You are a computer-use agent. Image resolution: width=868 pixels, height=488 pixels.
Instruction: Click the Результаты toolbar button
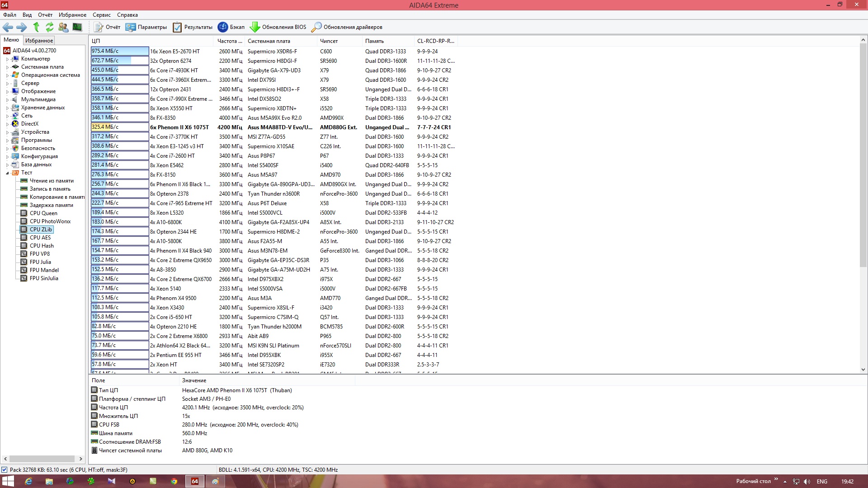click(x=193, y=27)
